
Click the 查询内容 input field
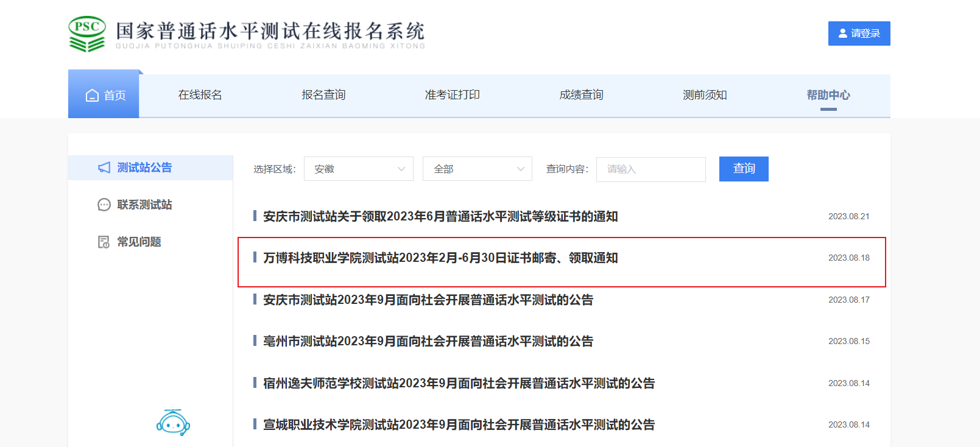click(x=651, y=169)
